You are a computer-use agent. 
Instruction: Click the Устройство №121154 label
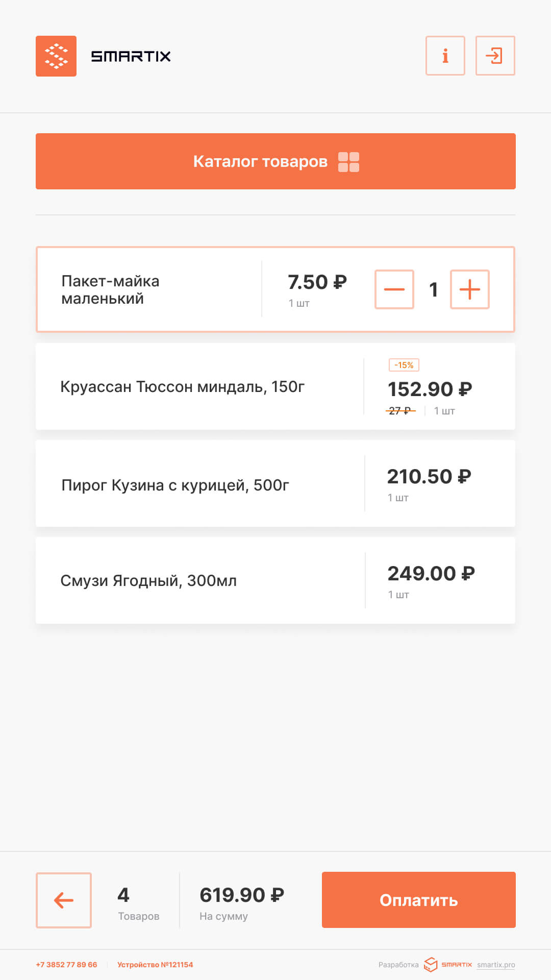coord(155,965)
